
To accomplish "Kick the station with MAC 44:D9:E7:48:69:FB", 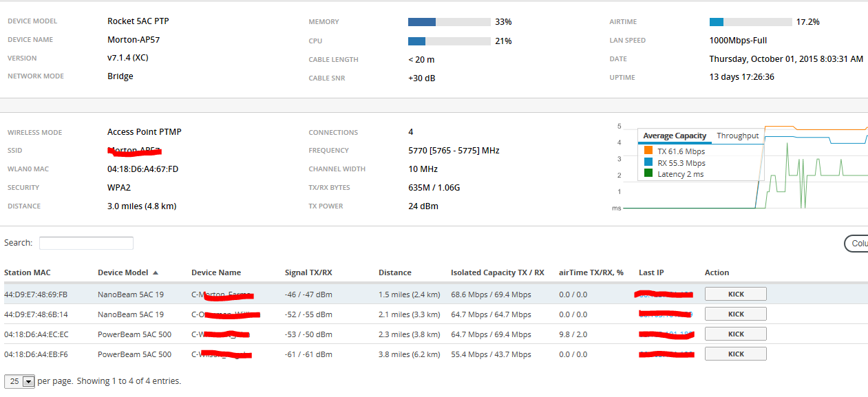I will point(735,294).
